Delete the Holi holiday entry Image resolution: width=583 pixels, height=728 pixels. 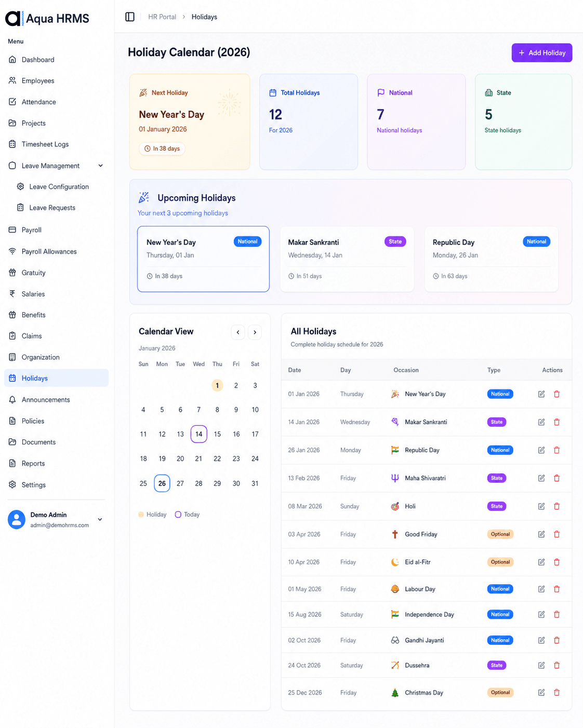pos(556,506)
